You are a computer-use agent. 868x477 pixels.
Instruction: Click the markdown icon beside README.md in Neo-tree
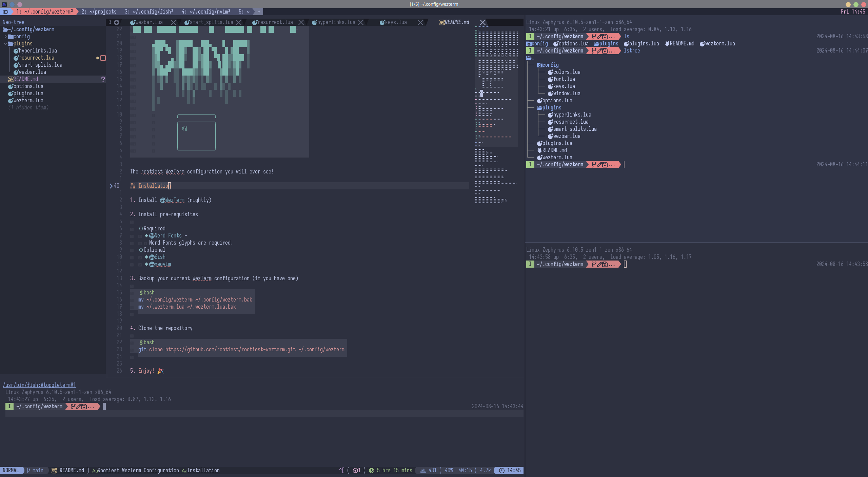[11, 79]
